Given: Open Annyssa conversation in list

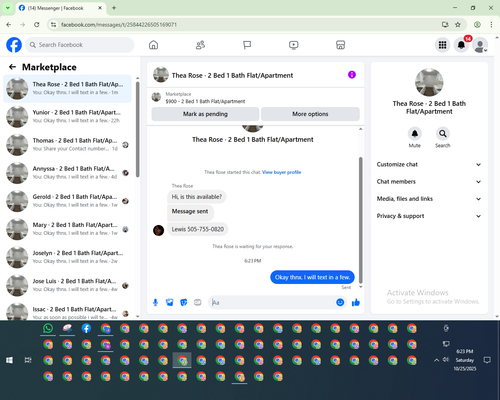Looking at the screenshot, I should click(x=68, y=173).
